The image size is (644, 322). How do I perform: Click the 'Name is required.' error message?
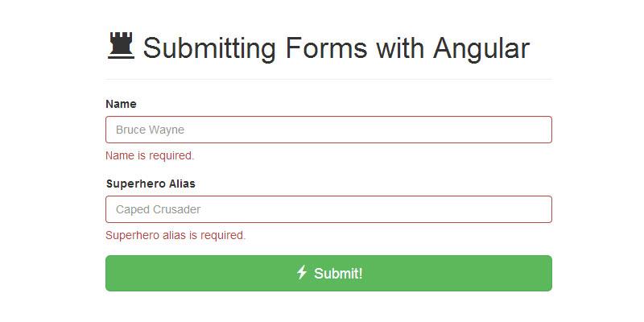150,155
